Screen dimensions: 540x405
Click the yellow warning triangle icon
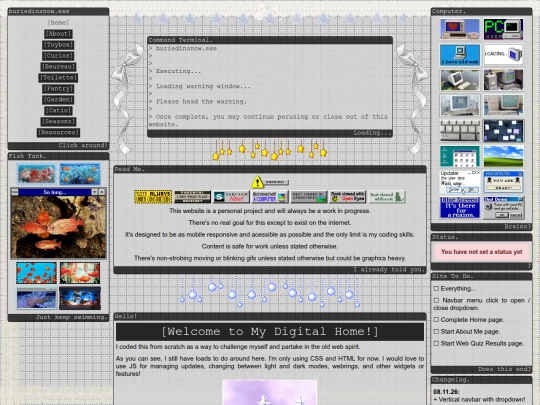click(257, 182)
